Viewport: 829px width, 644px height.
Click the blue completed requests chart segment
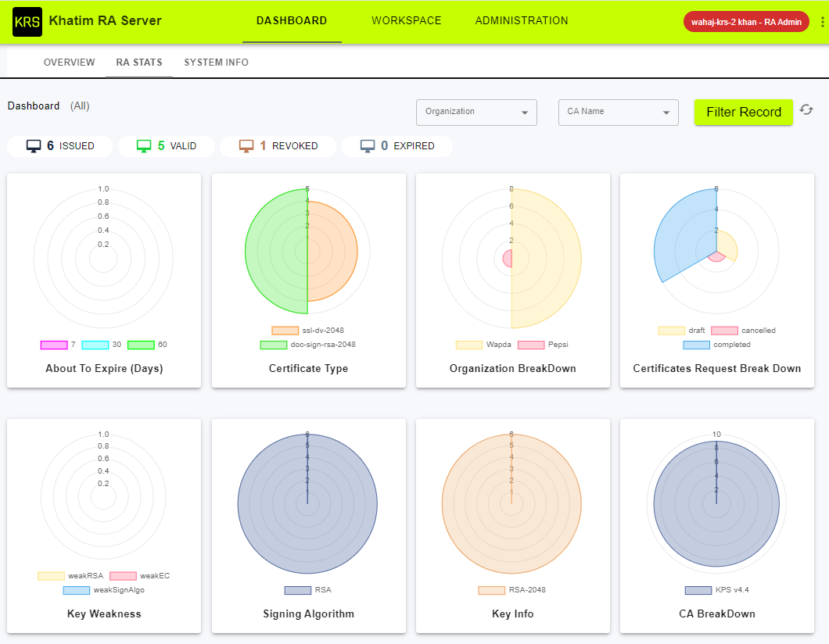[x=684, y=235]
